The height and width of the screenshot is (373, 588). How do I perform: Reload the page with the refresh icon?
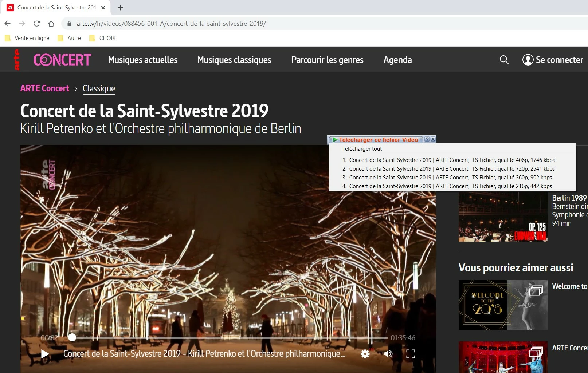tap(37, 24)
